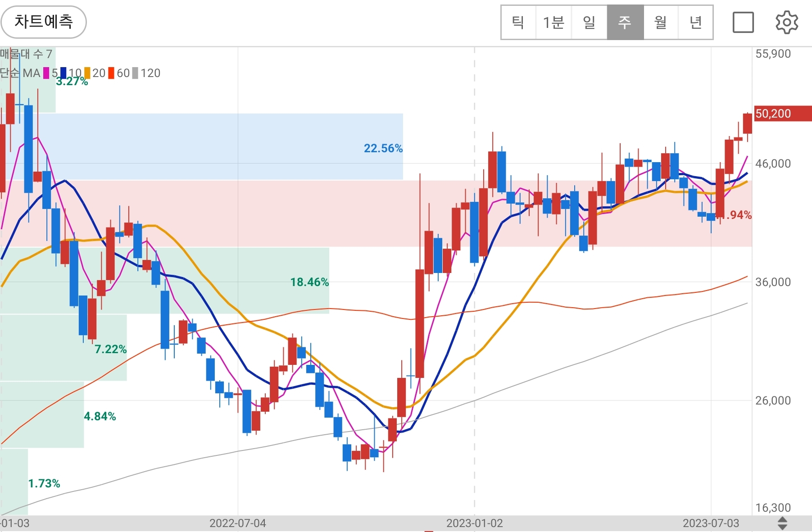Select the 년 yearly chart tab
The image size is (812, 532).
696,22
